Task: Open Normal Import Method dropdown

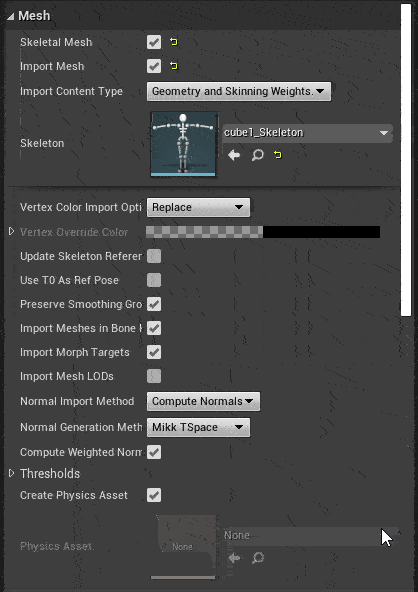Action: pos(203,401)
